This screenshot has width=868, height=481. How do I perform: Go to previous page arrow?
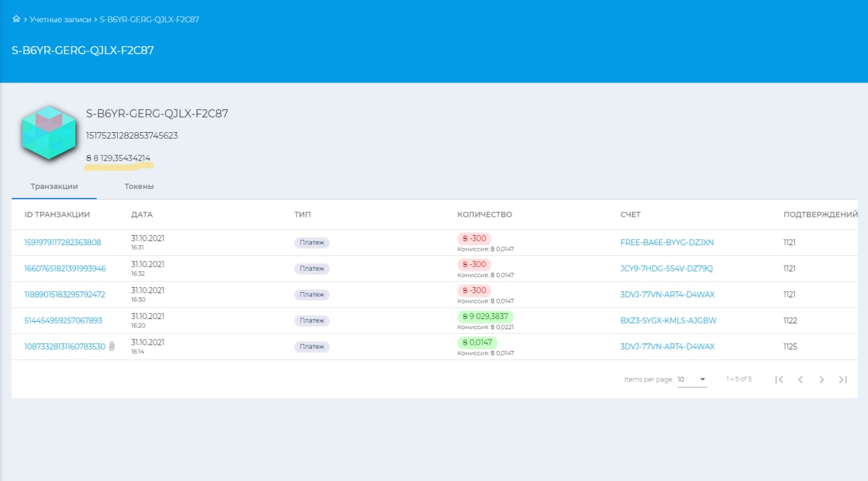pyautogui.click(x=800, y=379)
